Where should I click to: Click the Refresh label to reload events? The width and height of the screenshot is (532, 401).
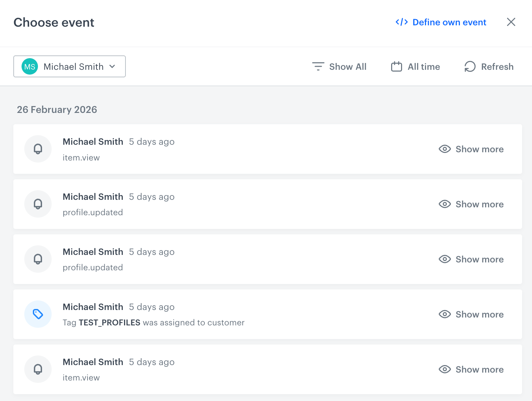[x=497, y=66]
